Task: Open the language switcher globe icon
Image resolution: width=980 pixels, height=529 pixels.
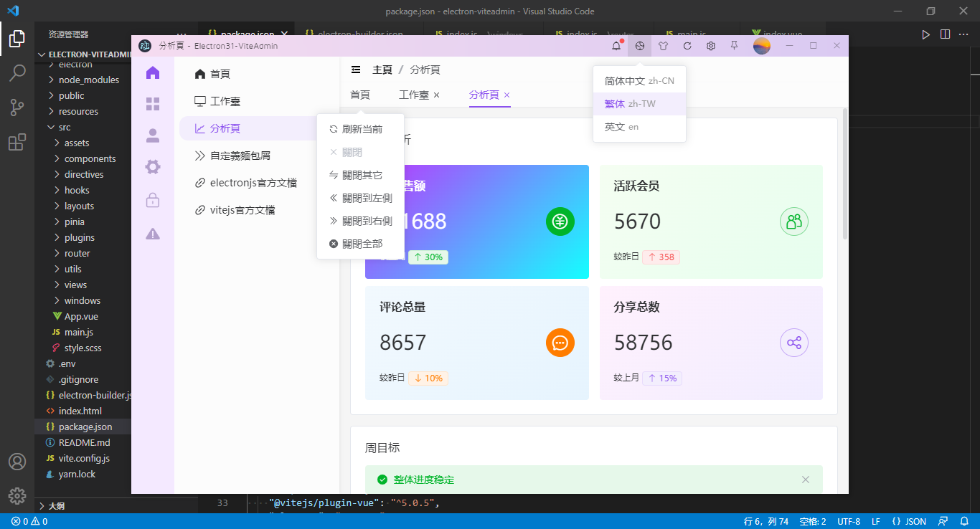Action: click(x=639, y=45)
